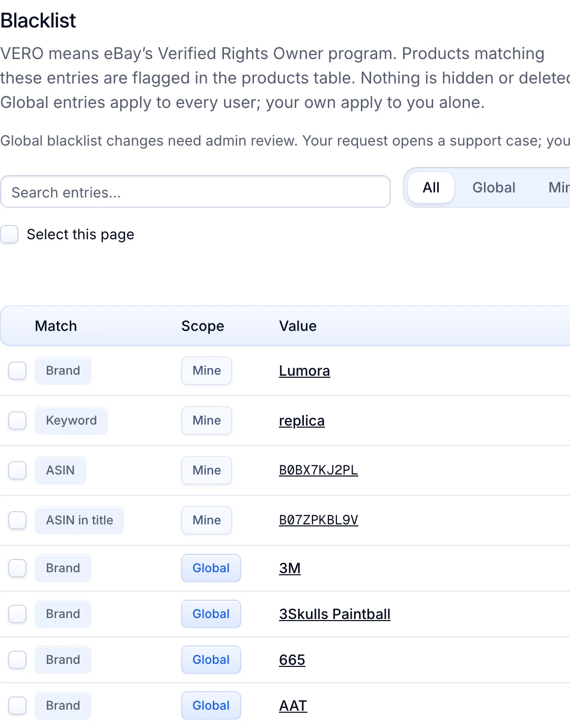Open the 3Skulls Paintball link
570x728 pixels.
tap(335, 614)
